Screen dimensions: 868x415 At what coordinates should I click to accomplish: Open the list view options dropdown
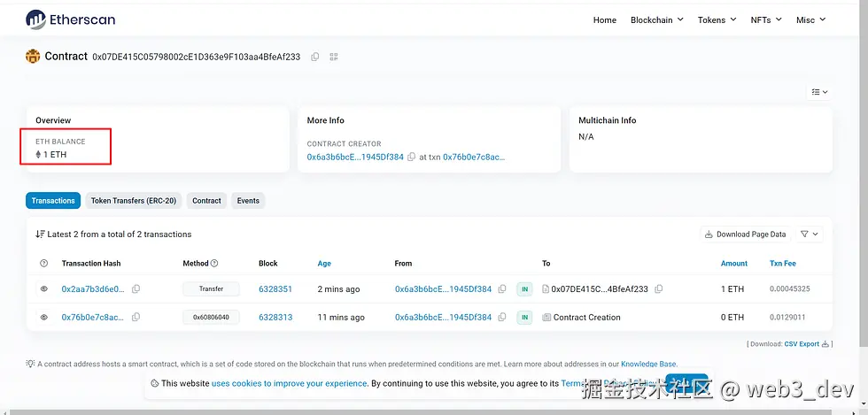pyautogui.click(x=819, y=92)
